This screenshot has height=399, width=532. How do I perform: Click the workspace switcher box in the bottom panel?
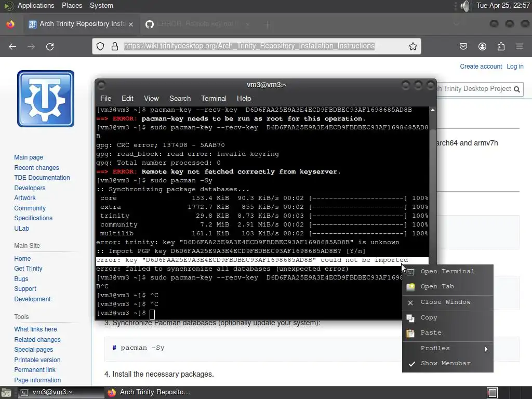[x=493, y=393]
